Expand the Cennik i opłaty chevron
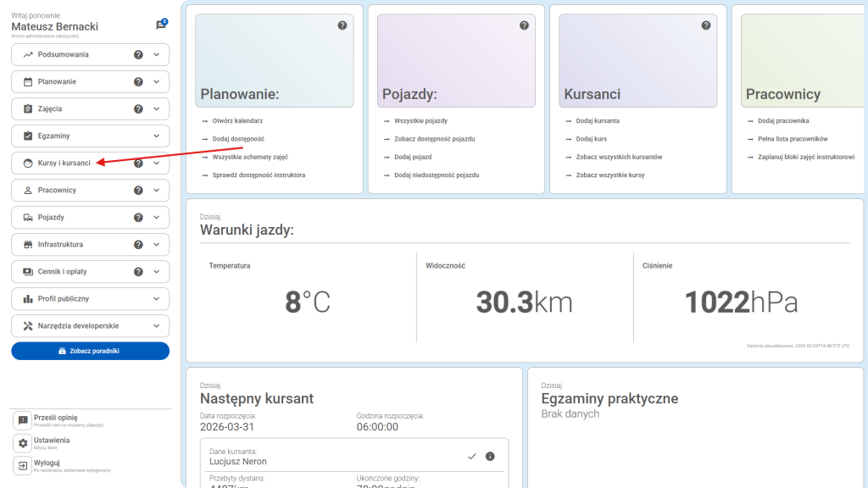The width and height of the screenshot is (868, 488). click(157, 272)
